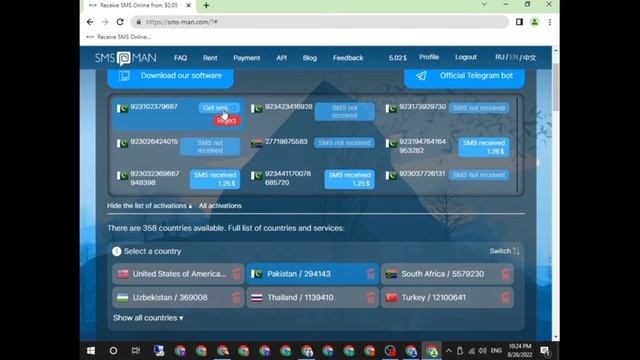Select Thailand / 1139410 country
640x360 pixels.
click(313, 298)
